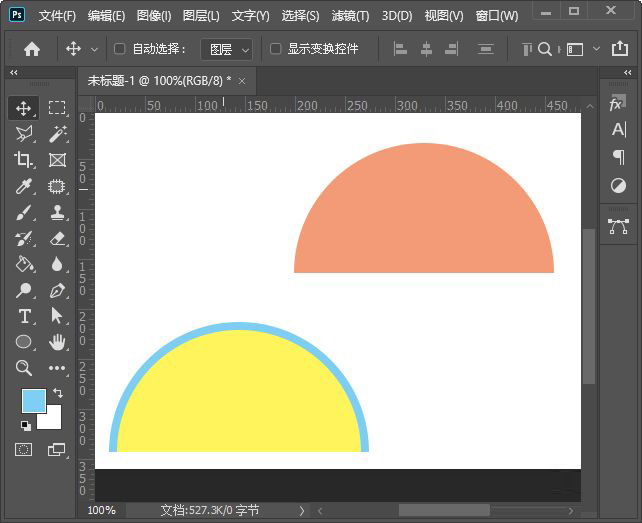This screenshot has height=523, width=642.
Task: Select the Paint Bucket tool
Action: pos(23,264)
